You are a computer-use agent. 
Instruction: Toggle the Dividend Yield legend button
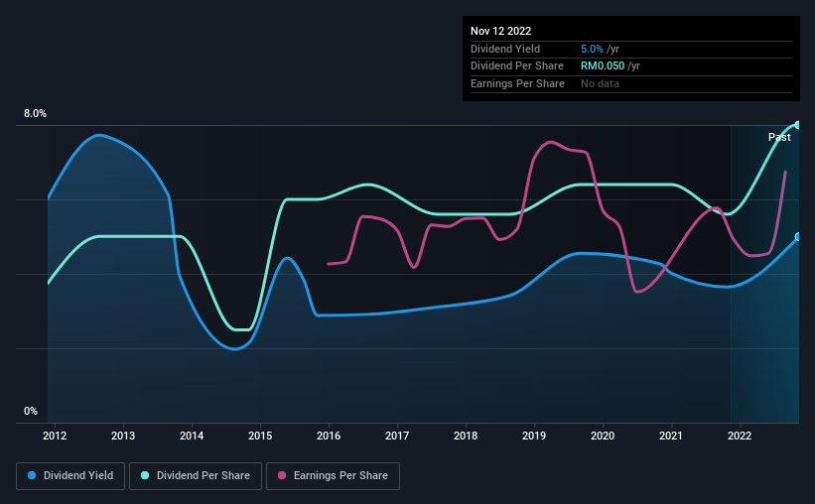pyautogui.click(x=70, y=476)
